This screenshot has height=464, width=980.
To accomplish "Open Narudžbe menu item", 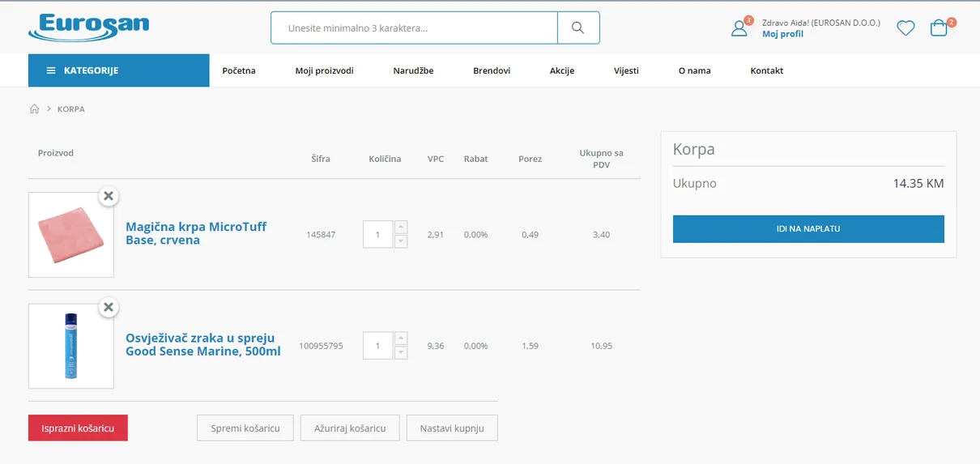I will 413,70.
